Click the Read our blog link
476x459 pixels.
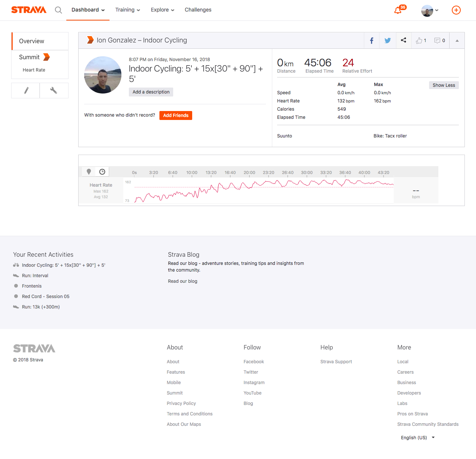[x=183, y=281]
